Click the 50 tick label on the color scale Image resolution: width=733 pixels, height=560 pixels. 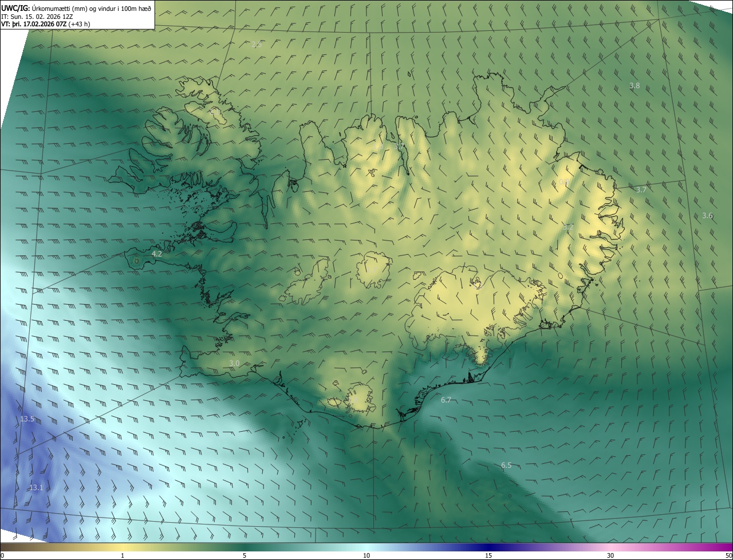pyautogui.click(x=728, y=555)
